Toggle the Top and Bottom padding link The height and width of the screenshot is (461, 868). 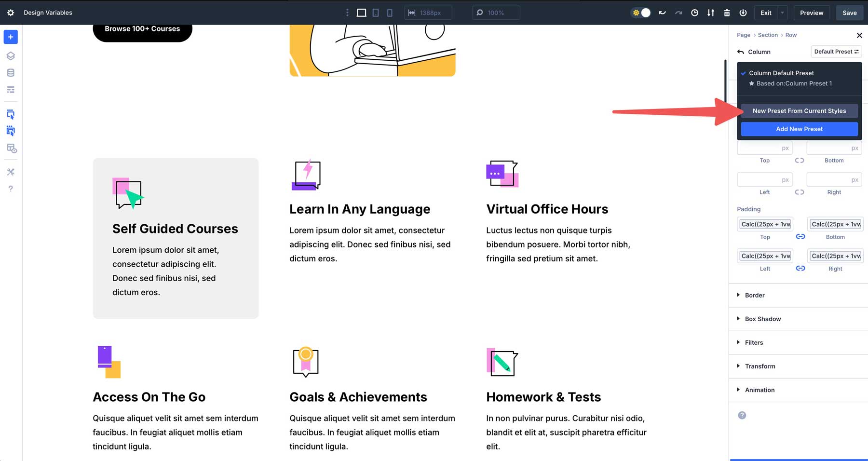coord(800,236)
